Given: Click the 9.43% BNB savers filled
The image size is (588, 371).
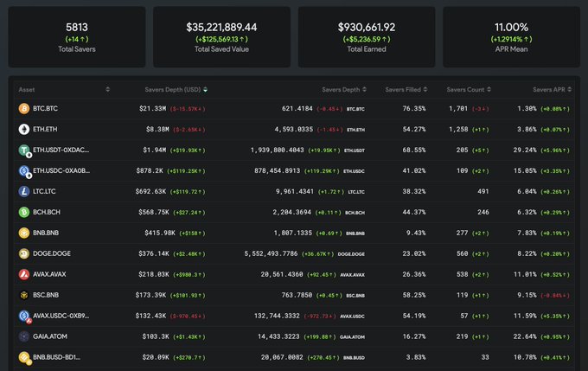Looking at the screenshot, I should [x=416, y=233].
